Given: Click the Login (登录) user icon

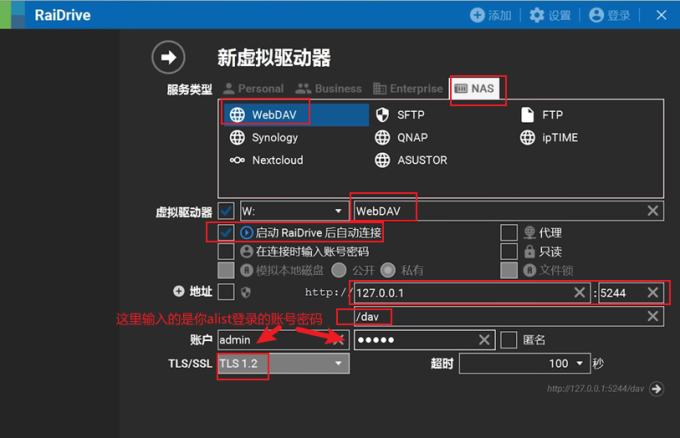Looking at the screenshot, I should (x=596, y=15).
